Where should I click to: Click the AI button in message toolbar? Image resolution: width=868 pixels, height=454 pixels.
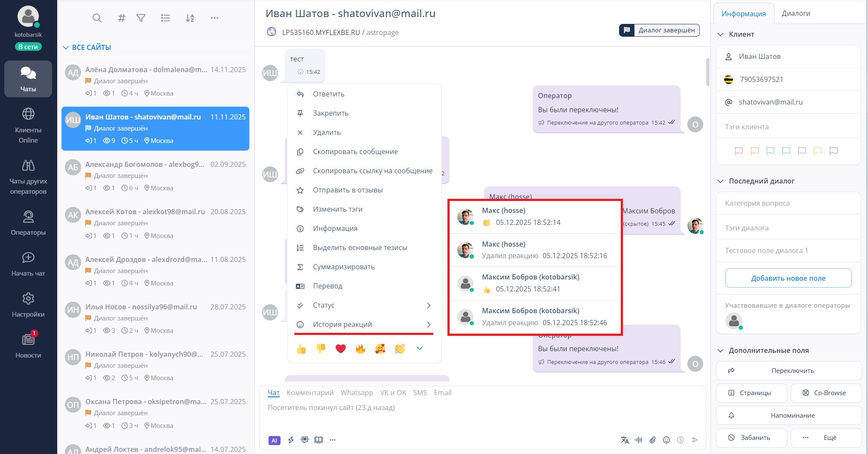click(x=274, y=440)
